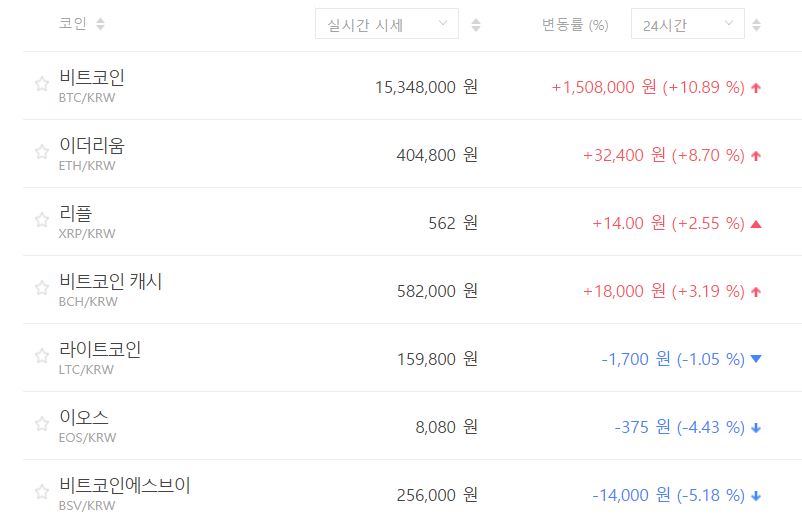The height and width of the screenshot is (521, 802).
Task: Sort the list by 코인 name arrows
Action: coord(100,24)
